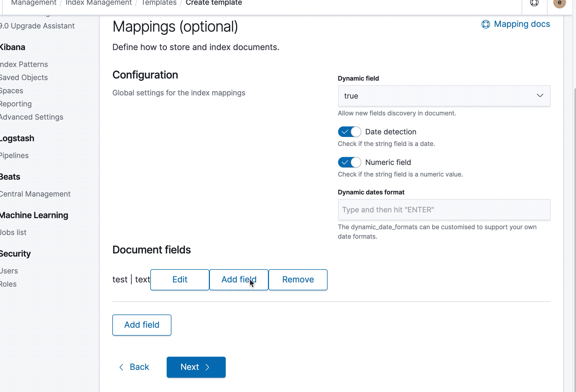Disable the Date detection toggle
Image resolution: width=576 pixels, height=392 pixels.
pos(349,132)
